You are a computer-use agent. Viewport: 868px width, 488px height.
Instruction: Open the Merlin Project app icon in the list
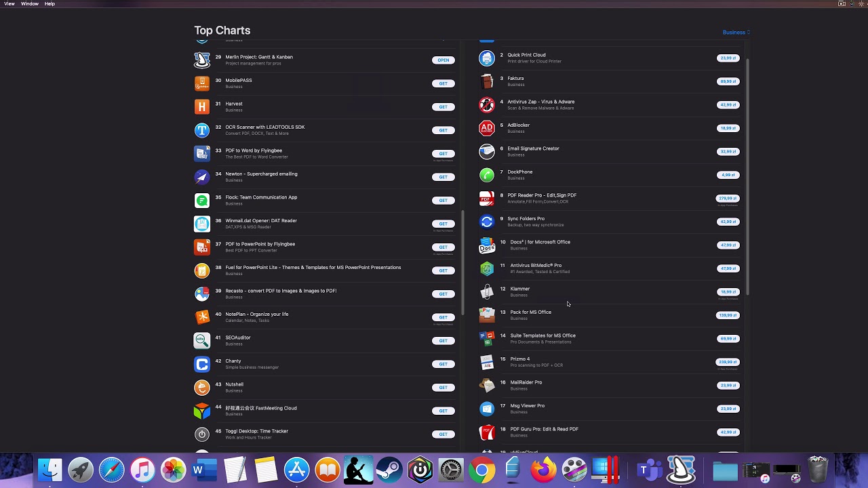pyautogui.click(x=202, y=60)
